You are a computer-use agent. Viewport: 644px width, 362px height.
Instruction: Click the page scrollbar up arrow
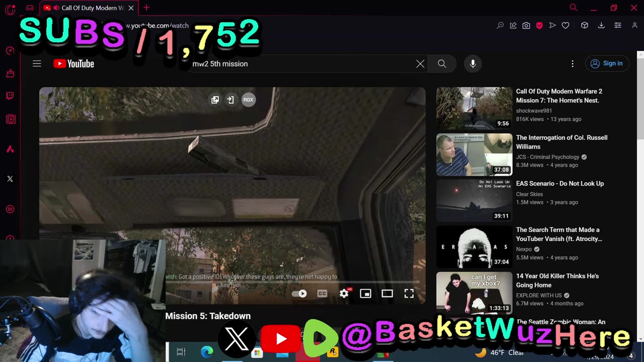(640, 54)
